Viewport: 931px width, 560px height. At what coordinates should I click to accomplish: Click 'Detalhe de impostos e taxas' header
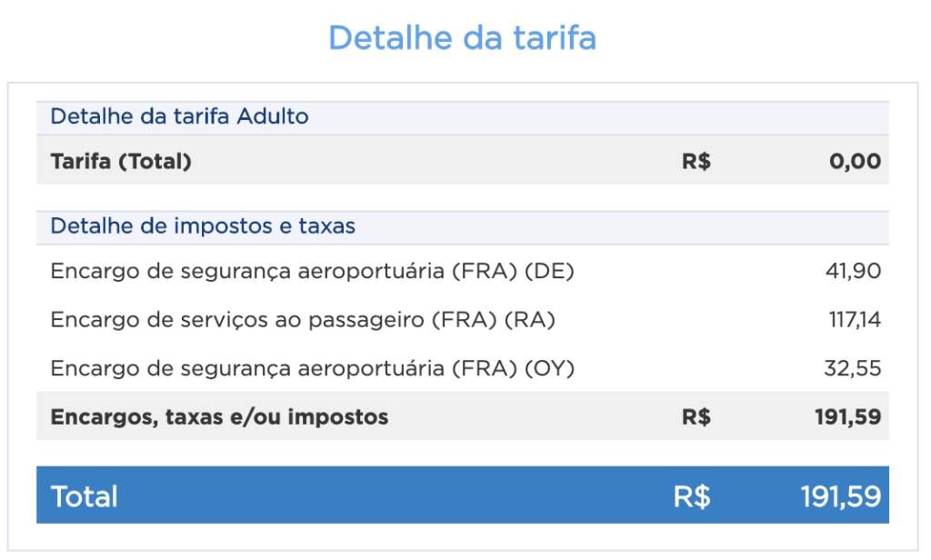click(203, 226)
